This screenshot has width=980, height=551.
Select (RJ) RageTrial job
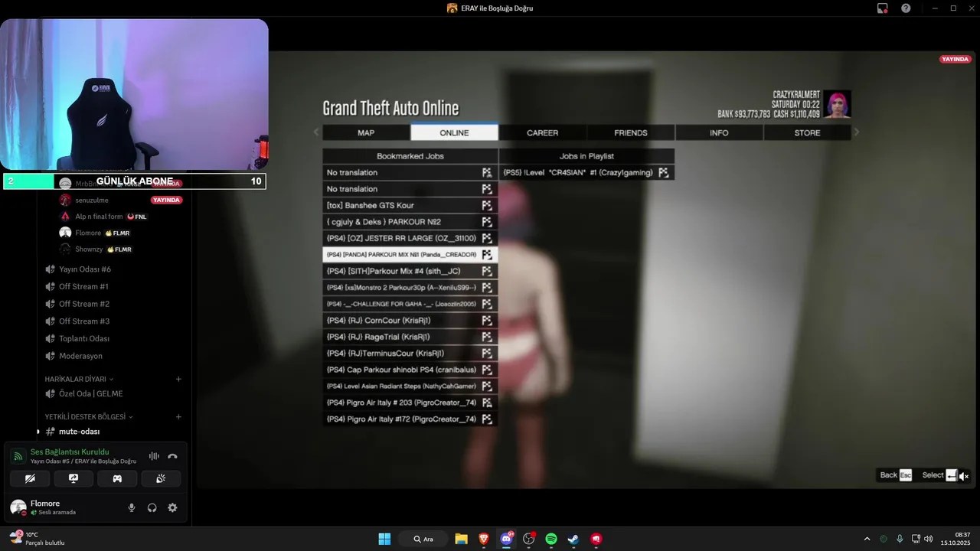410,337
